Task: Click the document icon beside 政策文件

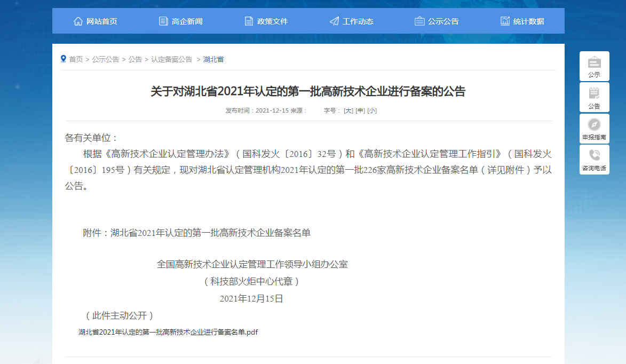Action: click(249, 21)
